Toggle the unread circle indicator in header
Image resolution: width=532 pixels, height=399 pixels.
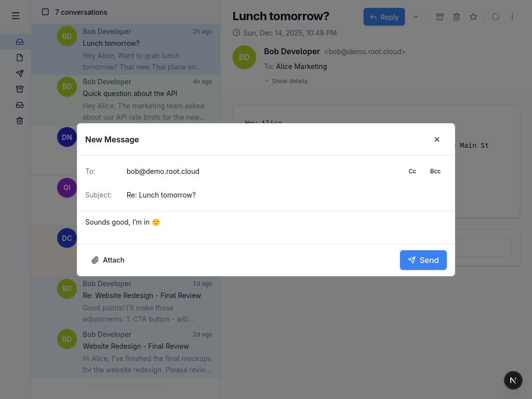tap(496, 17)
